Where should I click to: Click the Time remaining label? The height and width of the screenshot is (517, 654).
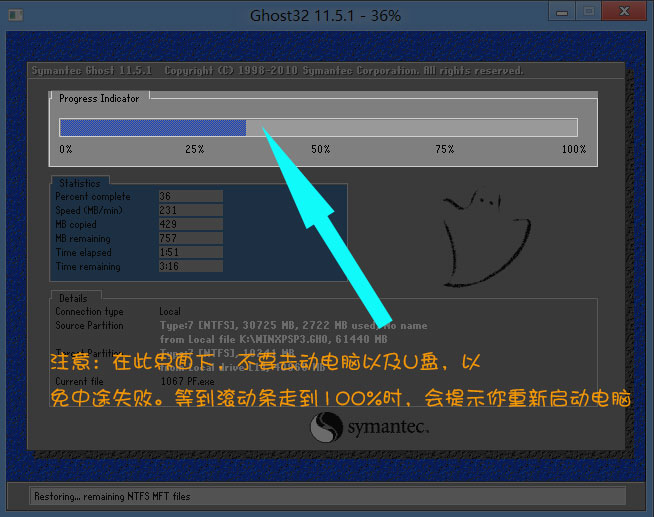[88, 266]
